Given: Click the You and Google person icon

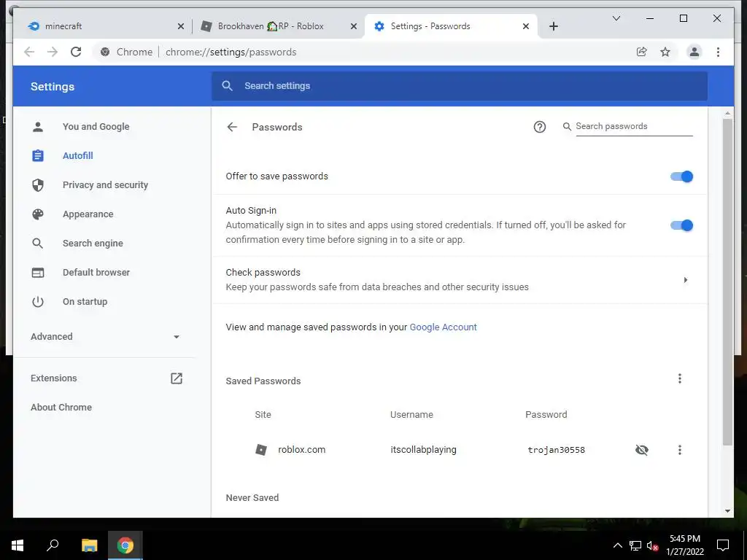Looking at the screenshot, I should tap(38, 127).
